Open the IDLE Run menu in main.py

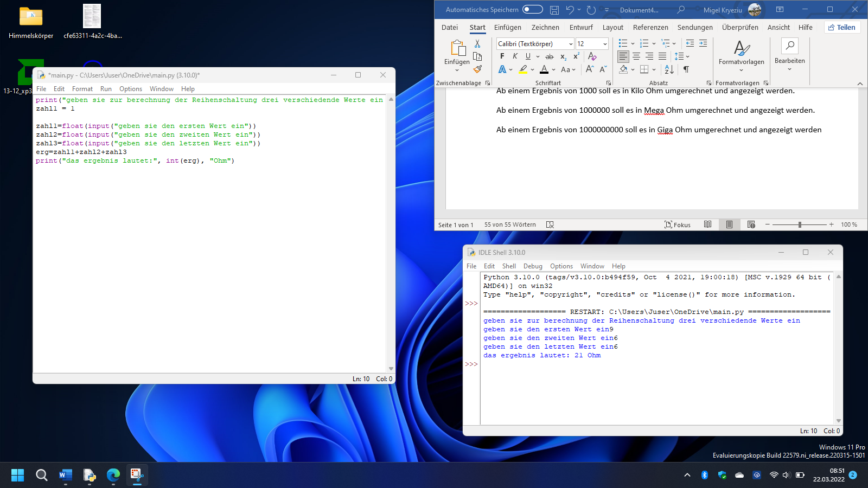106,88
